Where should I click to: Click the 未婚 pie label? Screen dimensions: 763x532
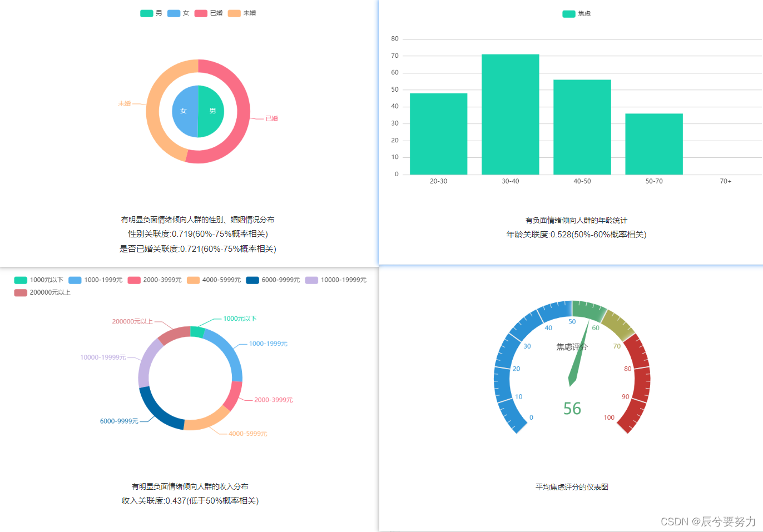[x=125, y=103]
